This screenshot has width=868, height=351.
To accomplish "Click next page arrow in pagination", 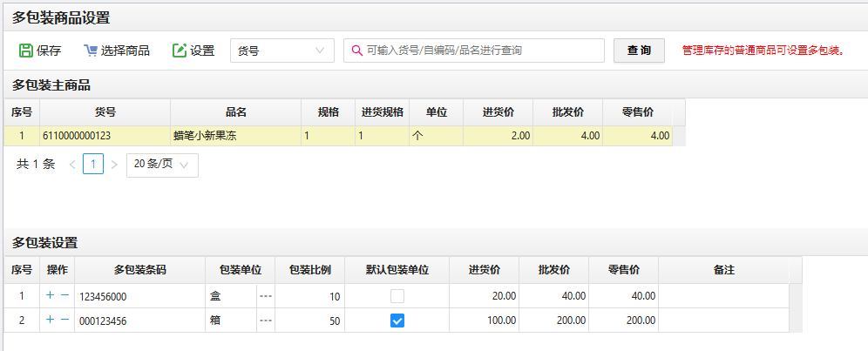I will (x=114, y=164).
